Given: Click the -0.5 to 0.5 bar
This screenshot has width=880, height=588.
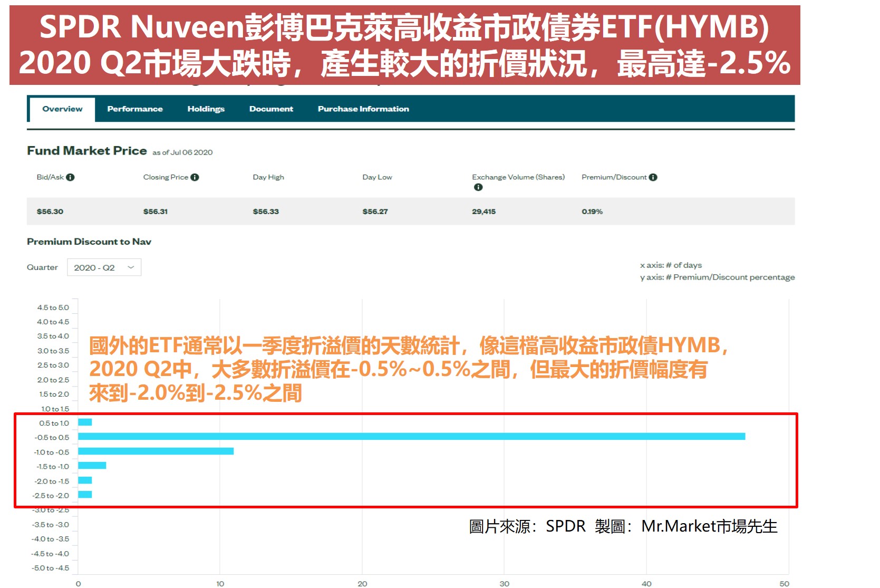Looking at the screenshot, I should (412, 437).
